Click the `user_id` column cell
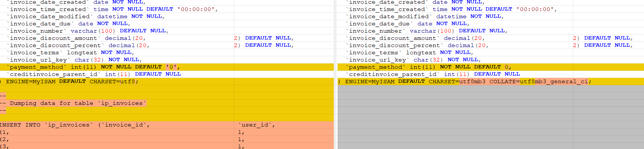This screenshot has height=149, width=644. 256,125
